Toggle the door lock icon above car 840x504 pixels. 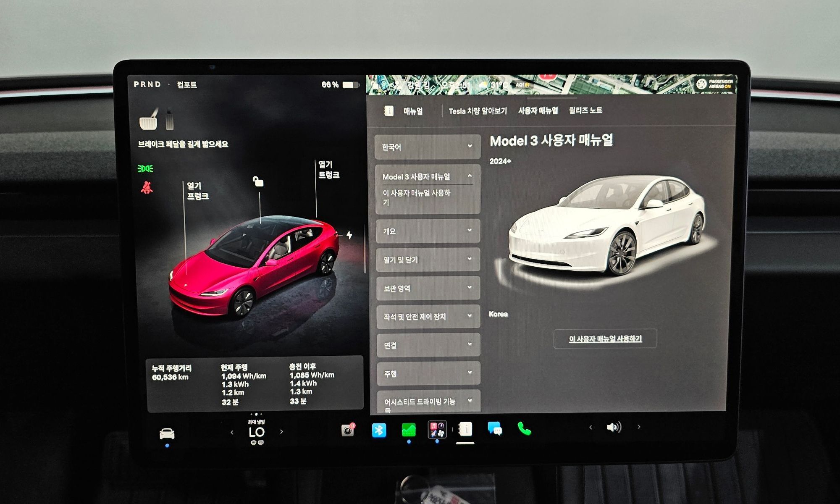pos(258,181)
